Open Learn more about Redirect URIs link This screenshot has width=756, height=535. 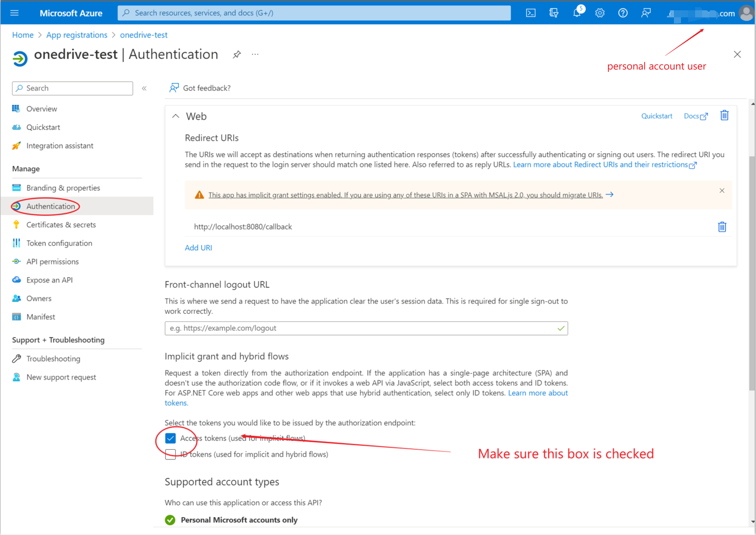click(x=605, y=165)
